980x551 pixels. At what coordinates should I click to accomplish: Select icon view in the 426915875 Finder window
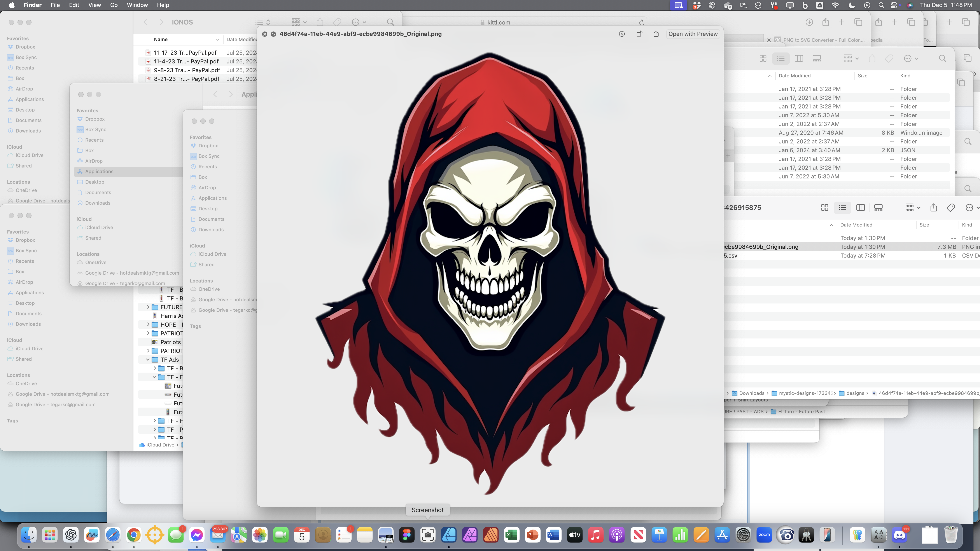(x=824, y=208)
